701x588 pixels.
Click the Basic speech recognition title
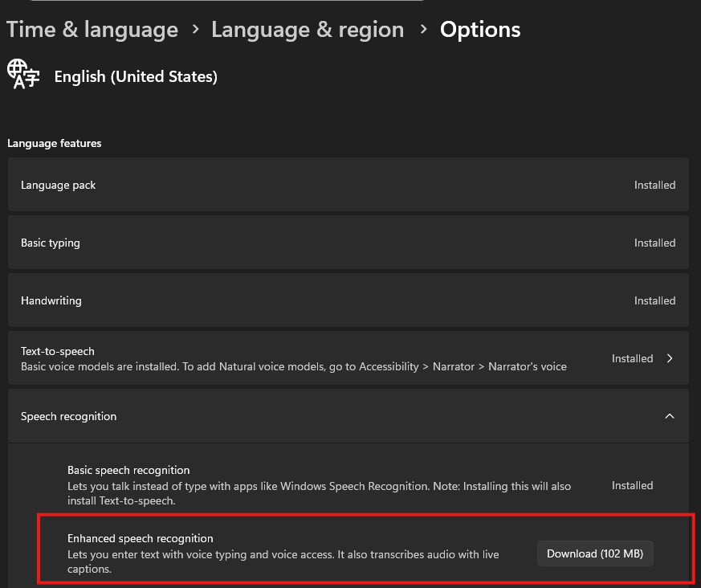[128, 470]
